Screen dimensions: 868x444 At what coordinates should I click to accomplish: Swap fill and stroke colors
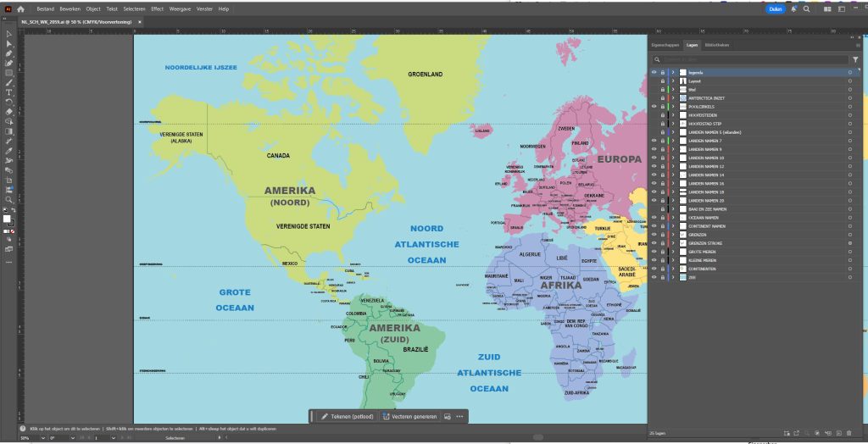(12, 210)
